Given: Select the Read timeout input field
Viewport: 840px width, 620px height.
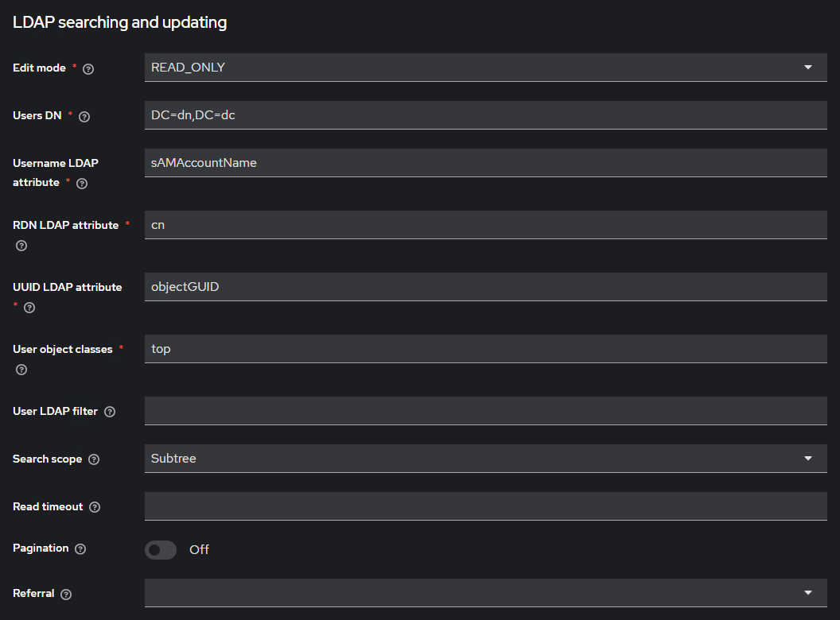Looking at the screenshot, I should (486, 506).
